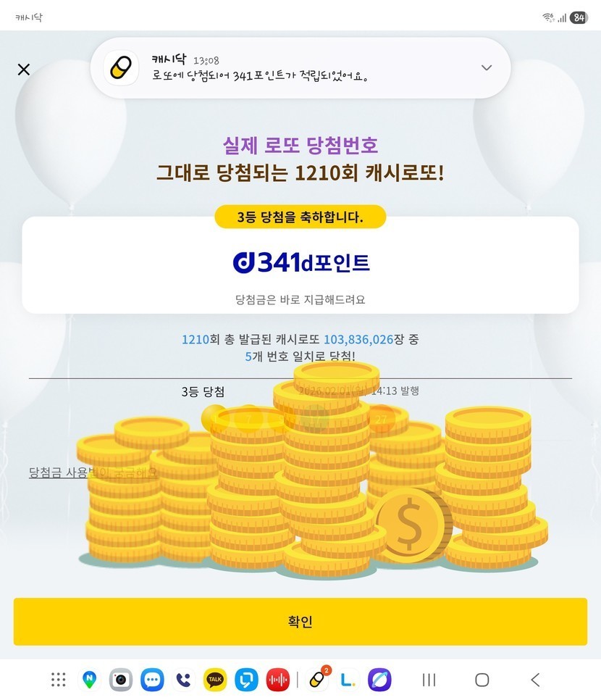Open the Messages app icon

[152, 680]
